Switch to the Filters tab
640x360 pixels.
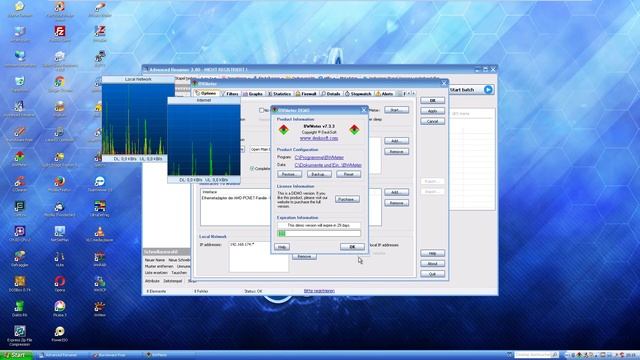231,93
